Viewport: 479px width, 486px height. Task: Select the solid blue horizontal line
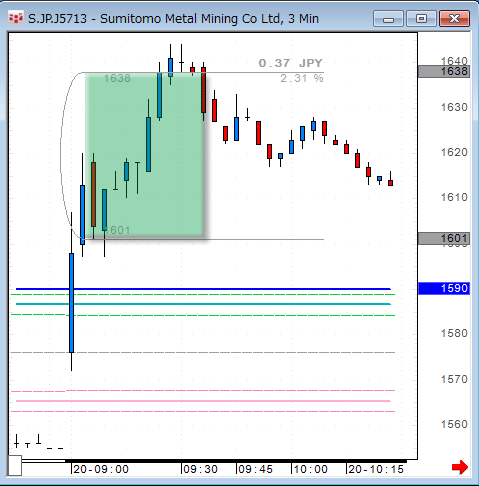203,289
